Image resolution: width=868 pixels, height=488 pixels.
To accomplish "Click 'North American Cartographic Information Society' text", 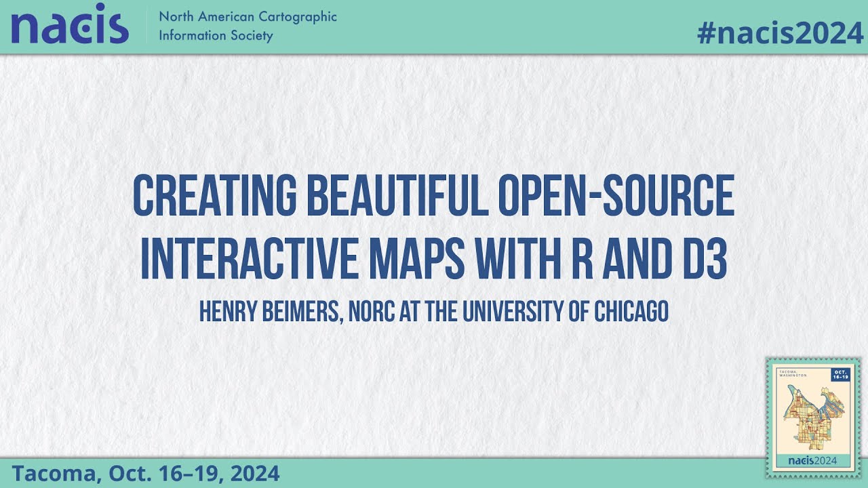I will [248, 26].
